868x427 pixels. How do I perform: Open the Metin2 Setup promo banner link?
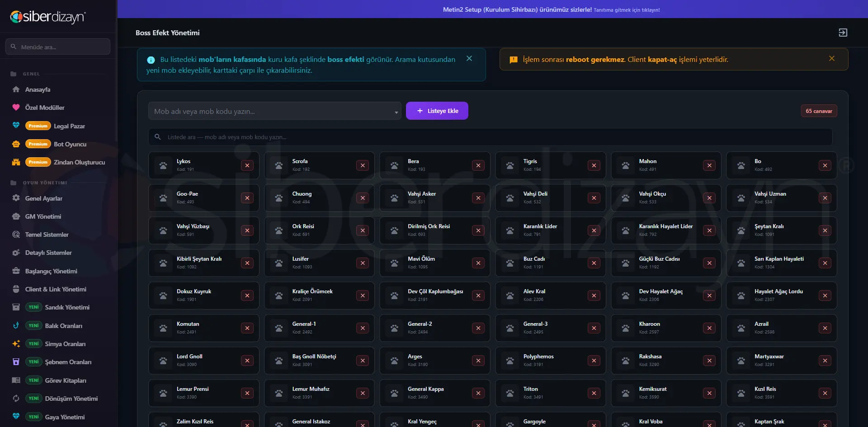(x=551, y=9)
